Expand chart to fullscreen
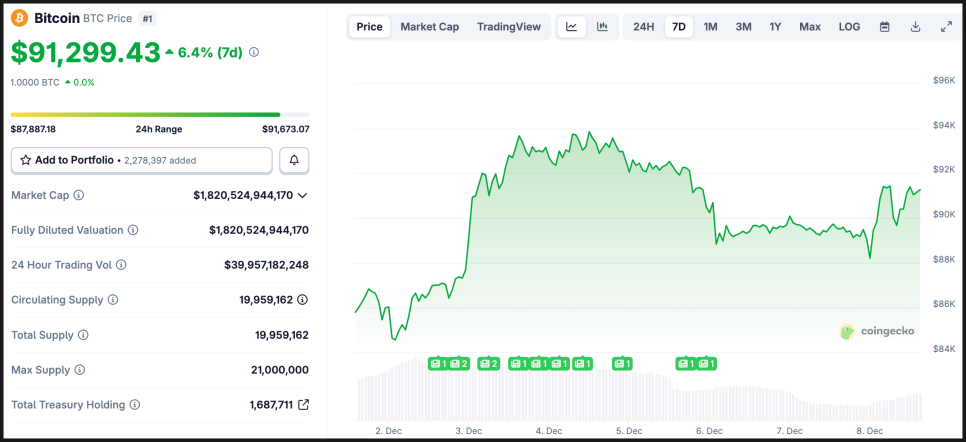The height and width of the screenshot is (442, 966). [x=946, y=27]
